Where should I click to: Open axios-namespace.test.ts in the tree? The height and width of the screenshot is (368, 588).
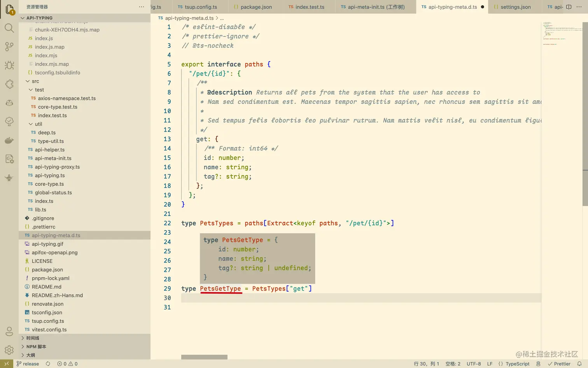(84, 98)
